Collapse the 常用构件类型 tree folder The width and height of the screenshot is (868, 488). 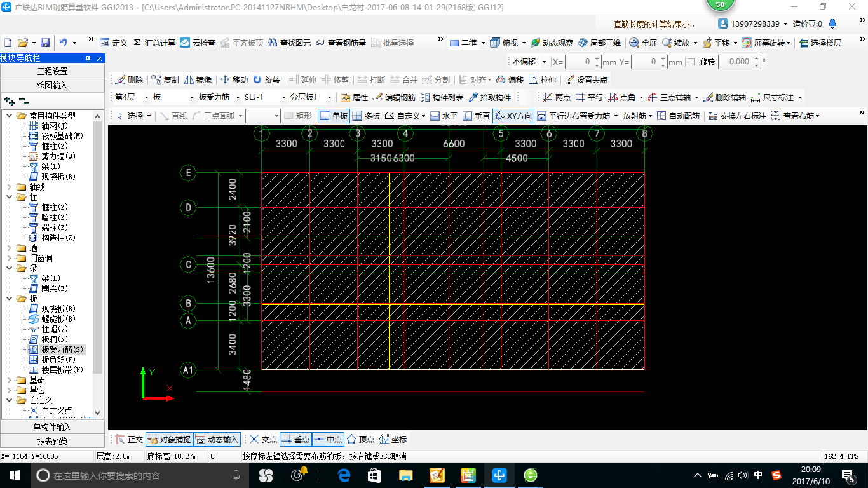(x=9, y=116)
